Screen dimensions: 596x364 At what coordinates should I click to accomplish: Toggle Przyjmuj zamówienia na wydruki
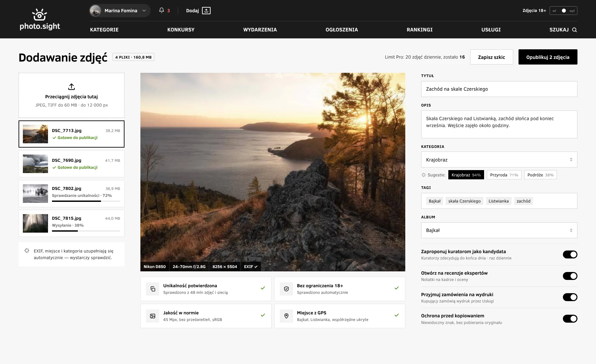point(570,297)
